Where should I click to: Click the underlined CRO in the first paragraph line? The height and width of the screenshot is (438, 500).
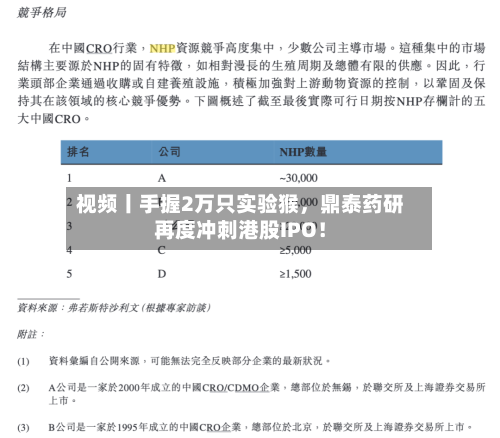[99, 48]
